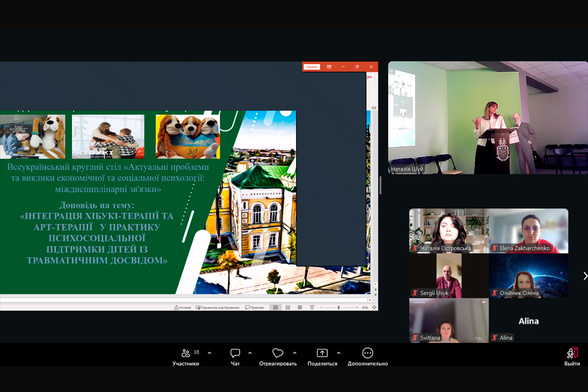Switch to Reading view in PowerPoint
Viewport: 588px width, 392px height.
[300, 308]
